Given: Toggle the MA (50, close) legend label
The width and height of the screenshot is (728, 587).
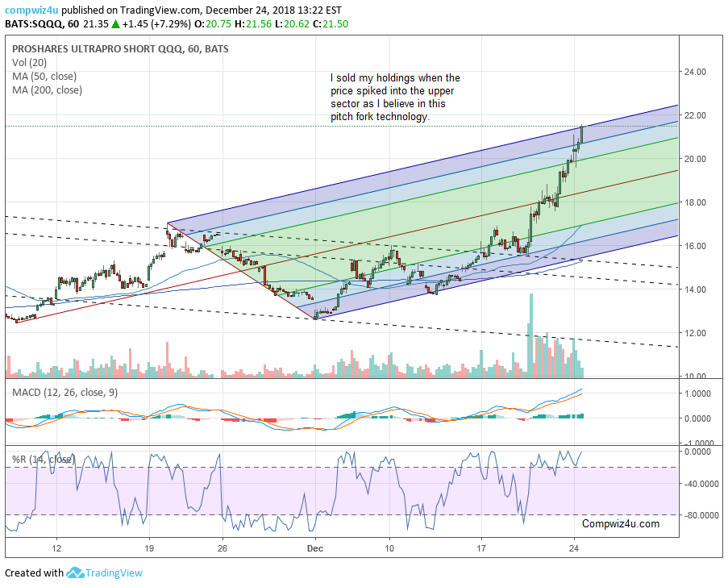Looking at the screenshot, I should click(44, 76).
